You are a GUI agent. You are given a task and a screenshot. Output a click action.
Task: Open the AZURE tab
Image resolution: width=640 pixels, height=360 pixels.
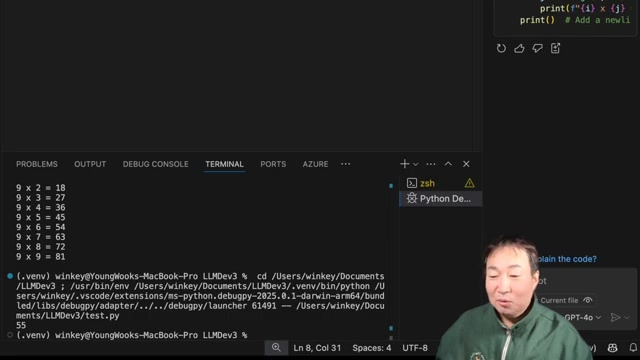tap(315, 164)
